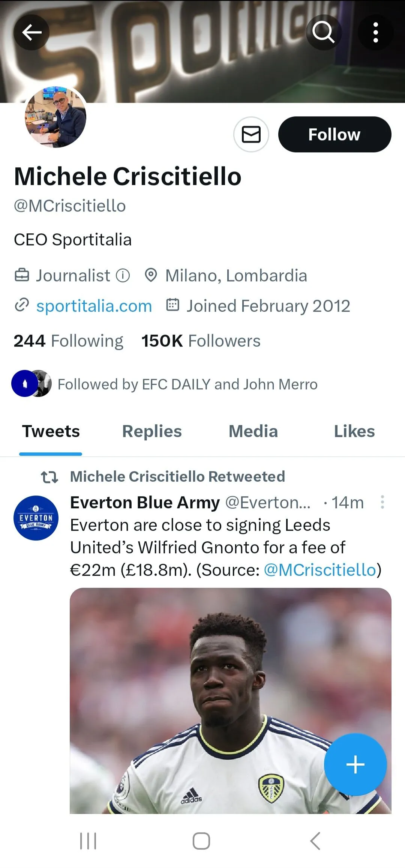Tap the Journalist category info icon
Image resolution: width=405 pixels, height=868 pixels.
tap(123, 275)
